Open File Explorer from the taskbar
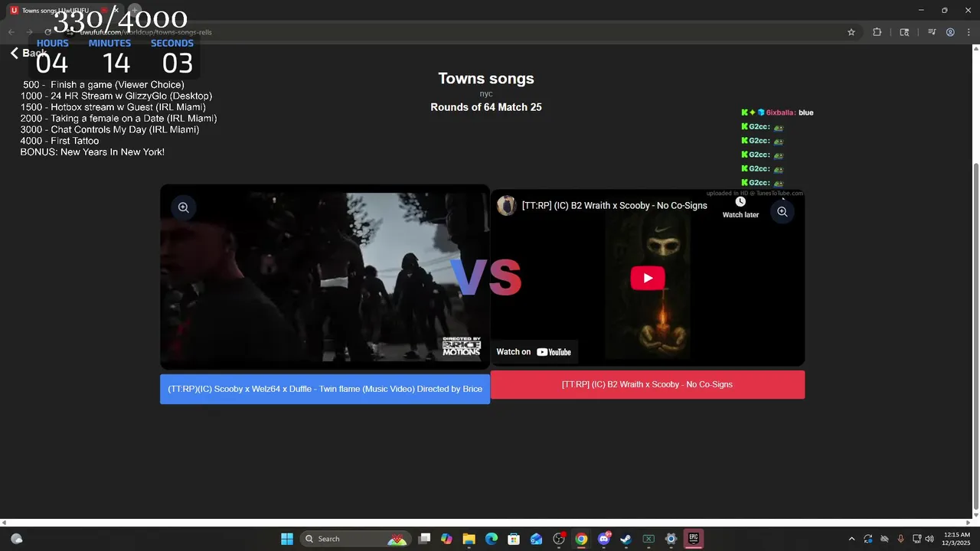The height and width of the screenshot is (551, 980). tap(469, 539)
